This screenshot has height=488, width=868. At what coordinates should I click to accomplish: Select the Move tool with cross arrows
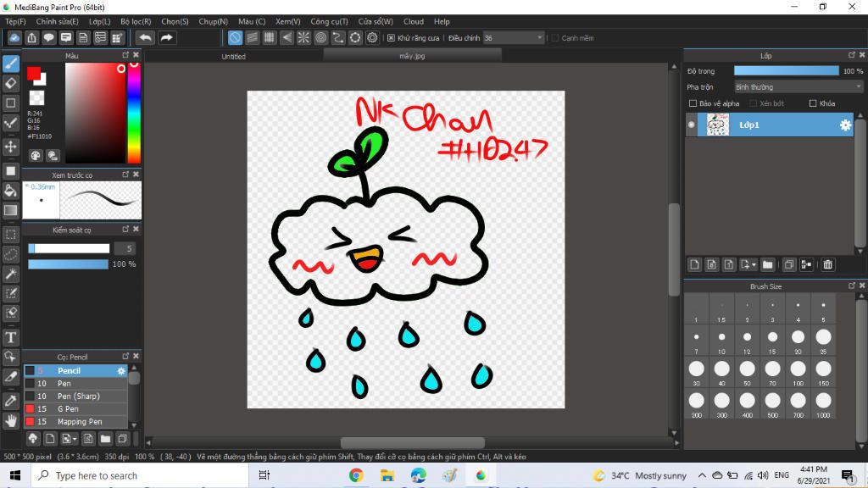(x=10, y=147)
